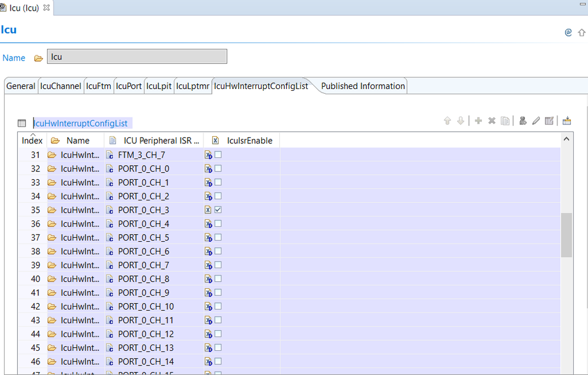Open the Published Information tab

pos(363,86)
